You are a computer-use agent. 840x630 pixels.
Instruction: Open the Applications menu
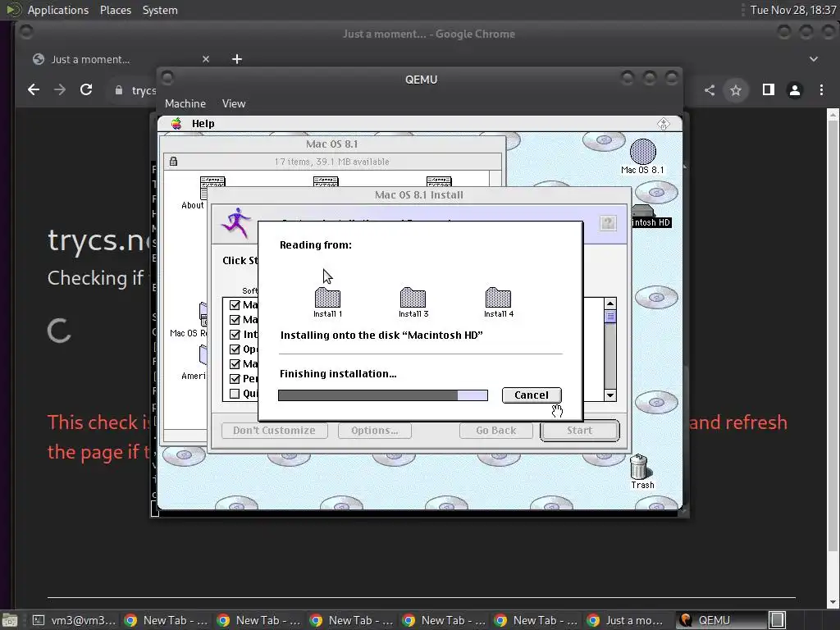[58, 10]
